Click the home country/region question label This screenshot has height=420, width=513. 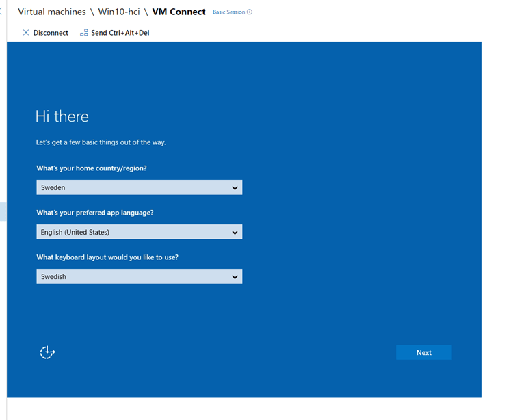coord(92,168)
